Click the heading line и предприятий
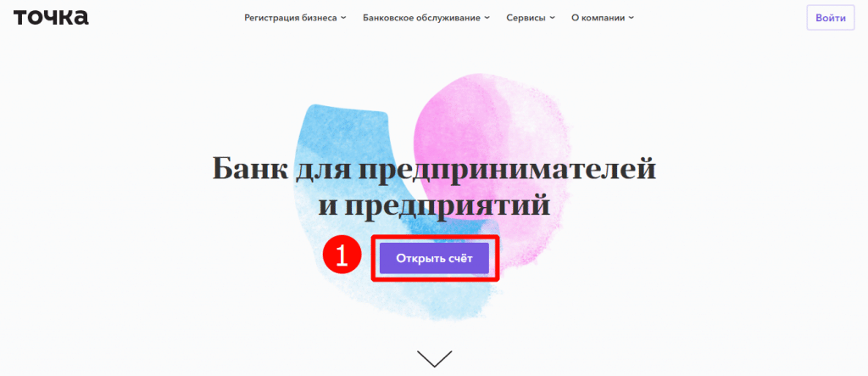Screen dimensions: 868x376 coord(434,206)
